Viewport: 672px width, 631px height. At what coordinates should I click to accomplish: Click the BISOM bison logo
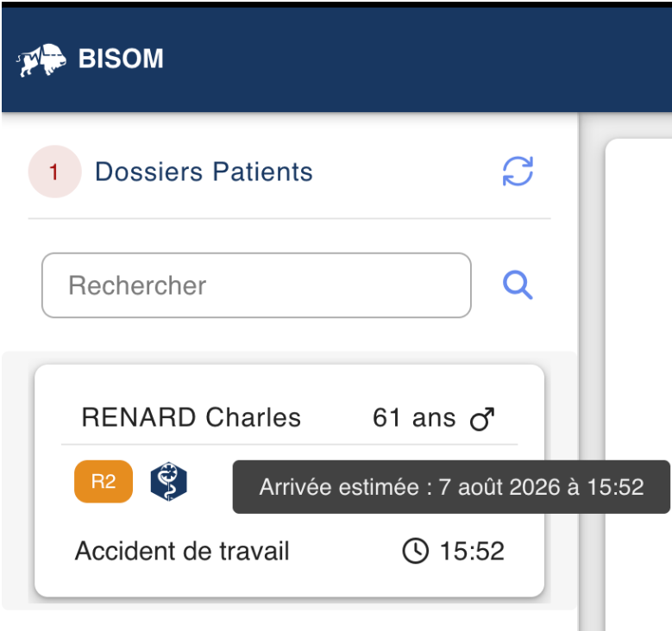(x=41, y=59)
